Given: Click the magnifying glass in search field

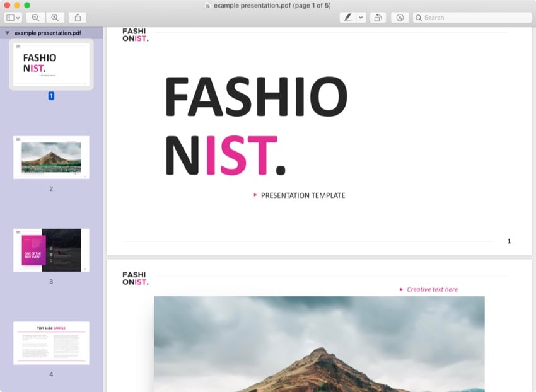Looking at the screenshot, I should point(419,18).
